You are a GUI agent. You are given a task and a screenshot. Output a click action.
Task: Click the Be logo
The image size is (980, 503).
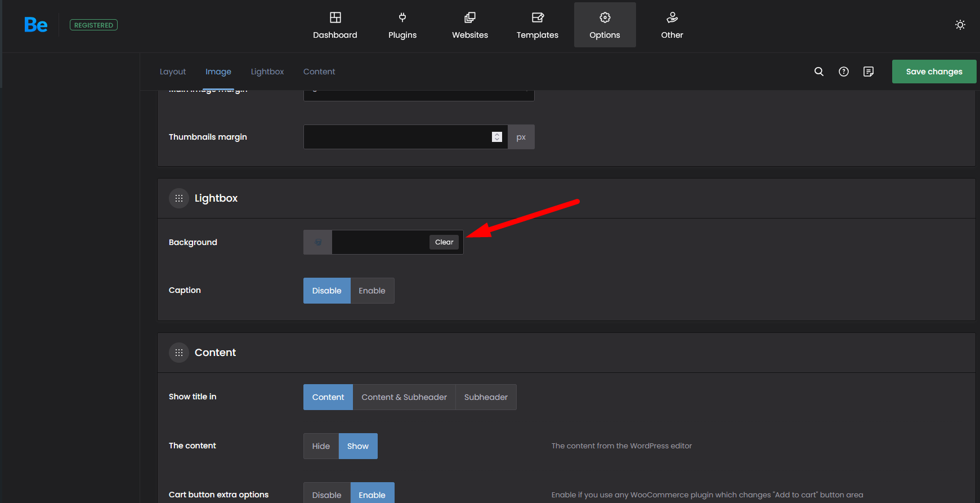(35, 25)
